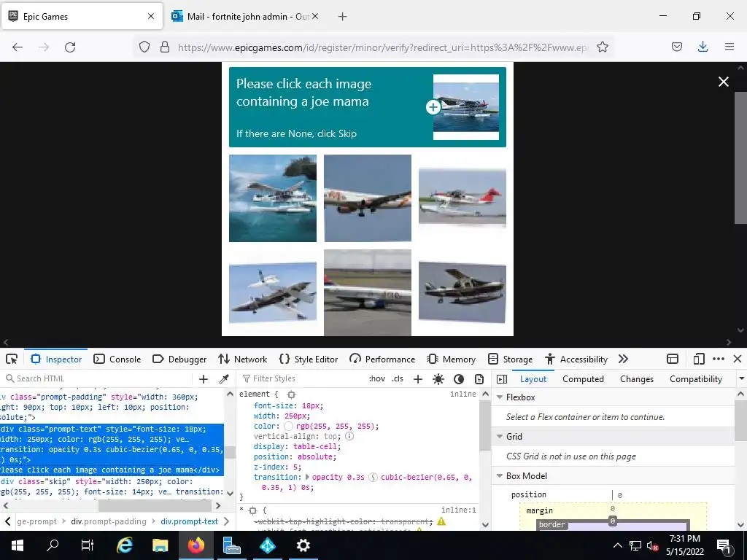This screenshot has width=747, height=560.
Task: Select the two aircraft flying image
Action: tap(273, 292)
